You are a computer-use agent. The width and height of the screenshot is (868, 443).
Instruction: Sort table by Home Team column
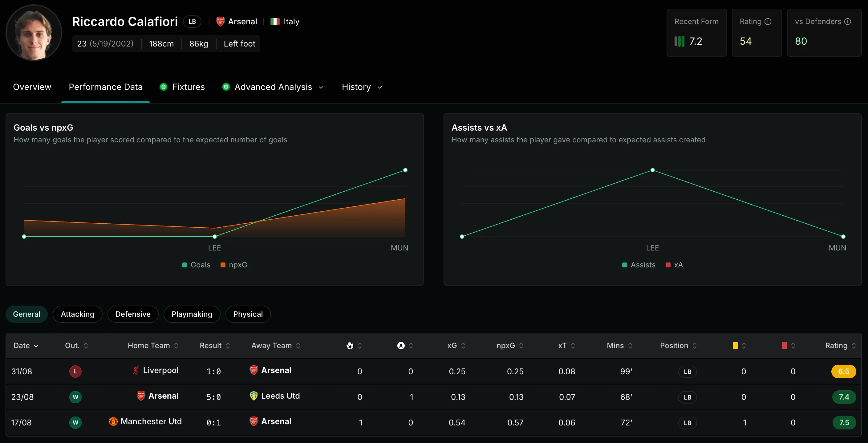[x=153, y=346]
